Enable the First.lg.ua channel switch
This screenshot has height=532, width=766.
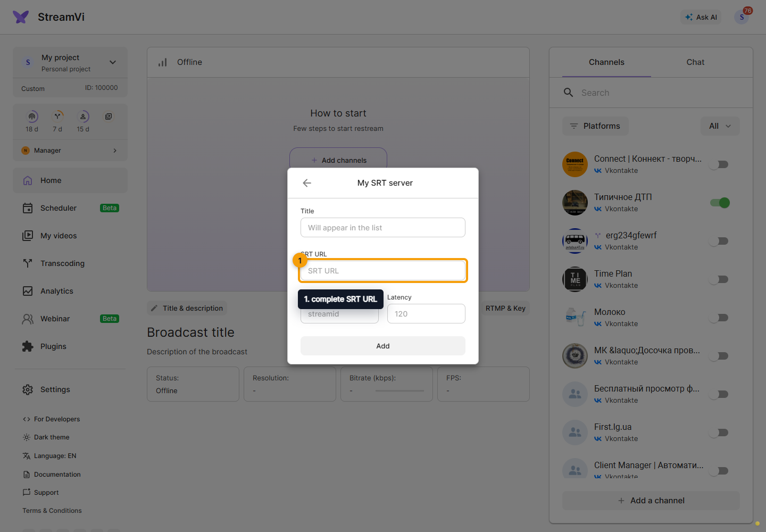click(719, 433)
